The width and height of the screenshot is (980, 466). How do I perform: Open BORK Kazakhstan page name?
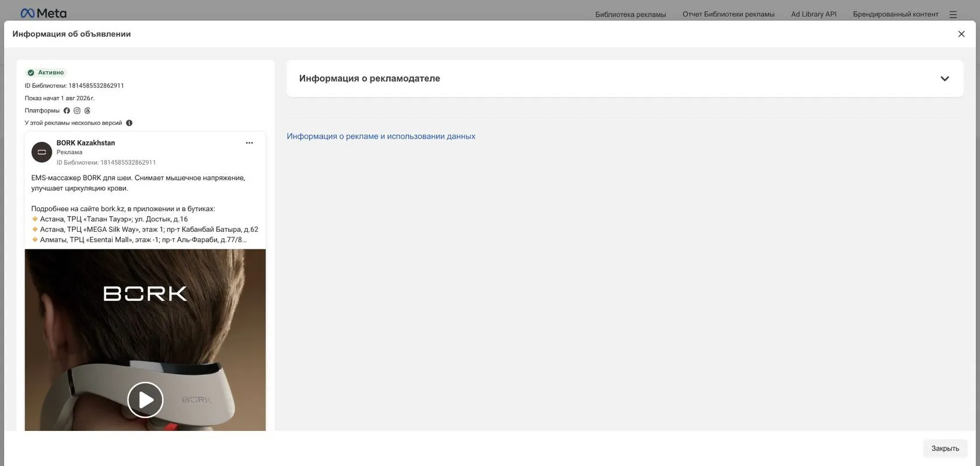coord(86,143)
